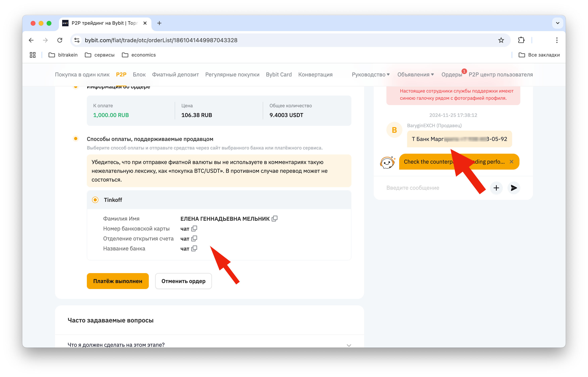The image size is (588, 377).
Task: Click BaryginEXCH (Продавец) name
Action: (434, 125)
